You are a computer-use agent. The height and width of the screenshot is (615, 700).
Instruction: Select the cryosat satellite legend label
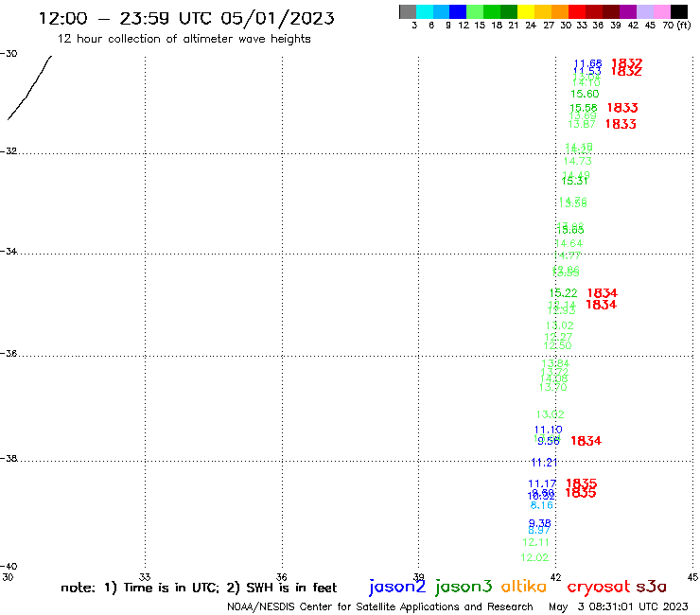pos(599,586)
